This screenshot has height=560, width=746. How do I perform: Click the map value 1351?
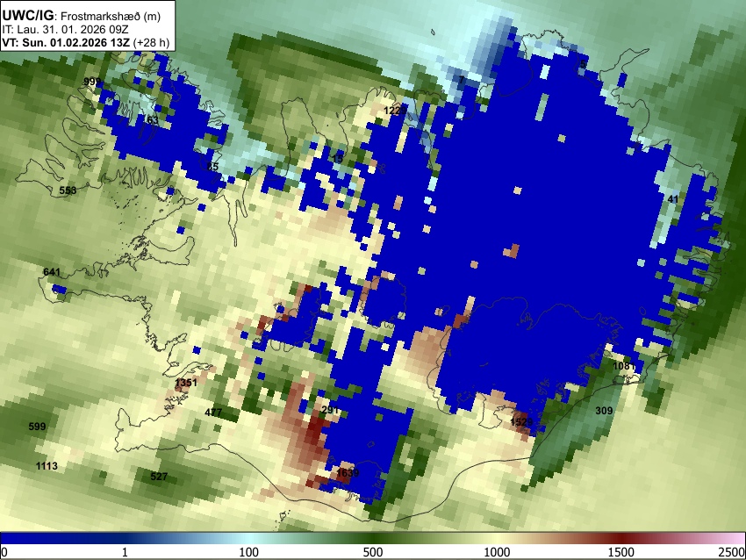click(x=186, y=382)
